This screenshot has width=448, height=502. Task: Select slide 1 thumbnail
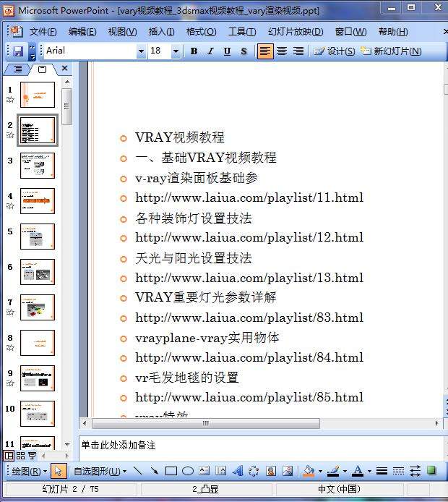coord(38,95)
